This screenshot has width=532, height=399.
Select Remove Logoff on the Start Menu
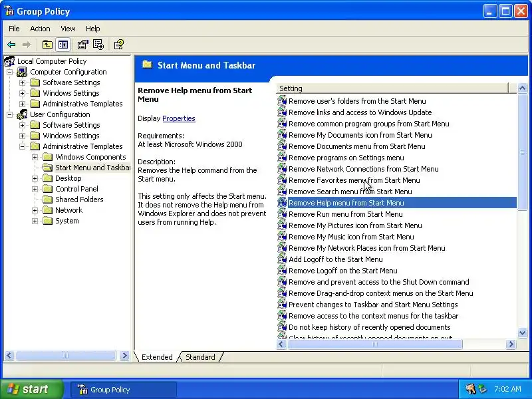coord(342,271)
